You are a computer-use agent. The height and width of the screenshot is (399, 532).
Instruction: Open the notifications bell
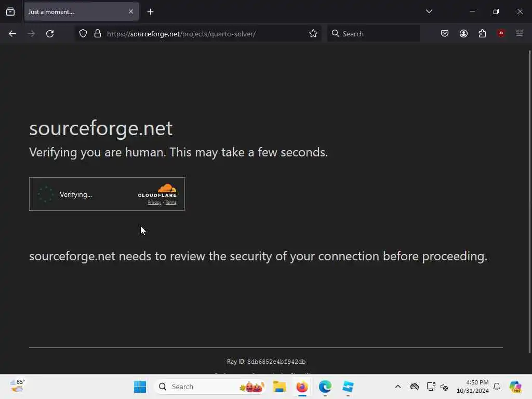tap(497, 387)
